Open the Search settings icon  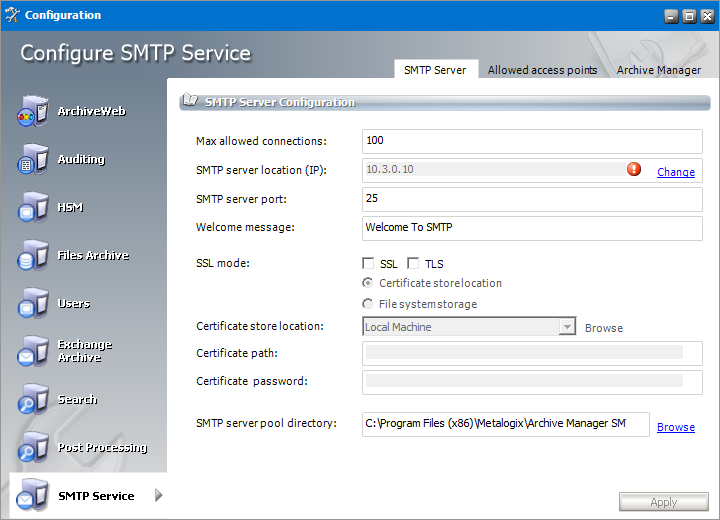pos(32,400)
